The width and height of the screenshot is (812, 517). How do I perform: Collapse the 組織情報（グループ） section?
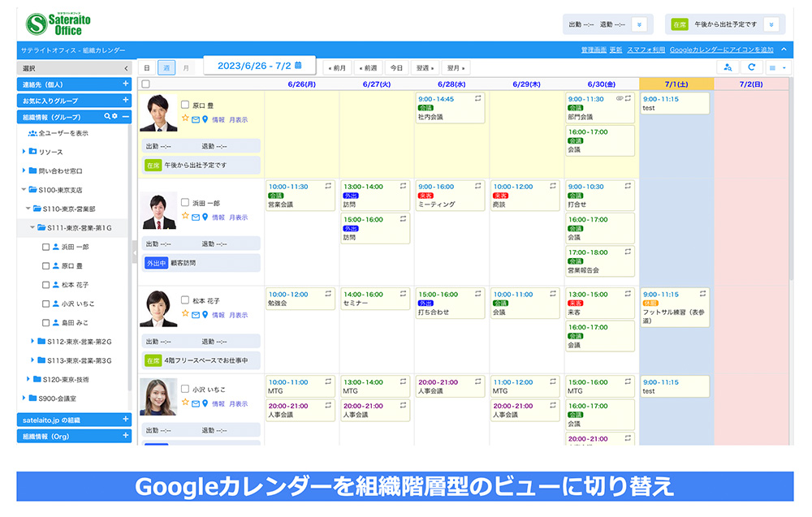pyautogui.click(x=125, y=116)
